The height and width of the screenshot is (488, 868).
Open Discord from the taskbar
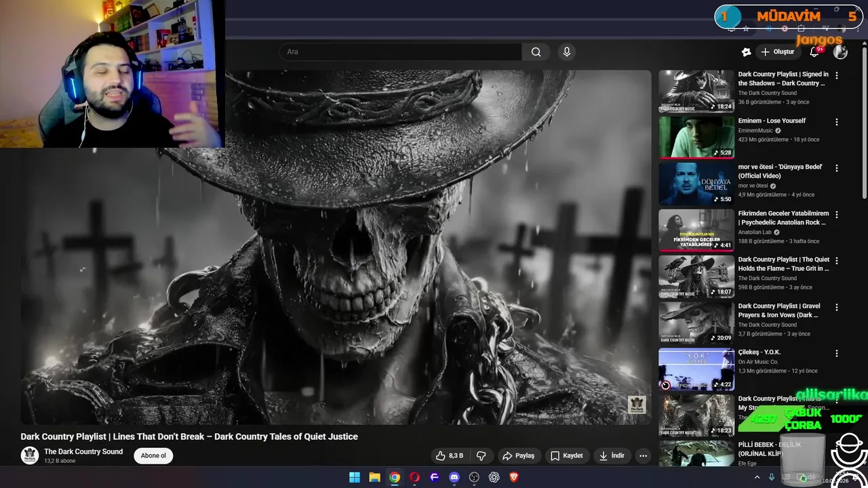tap(454, 477)
